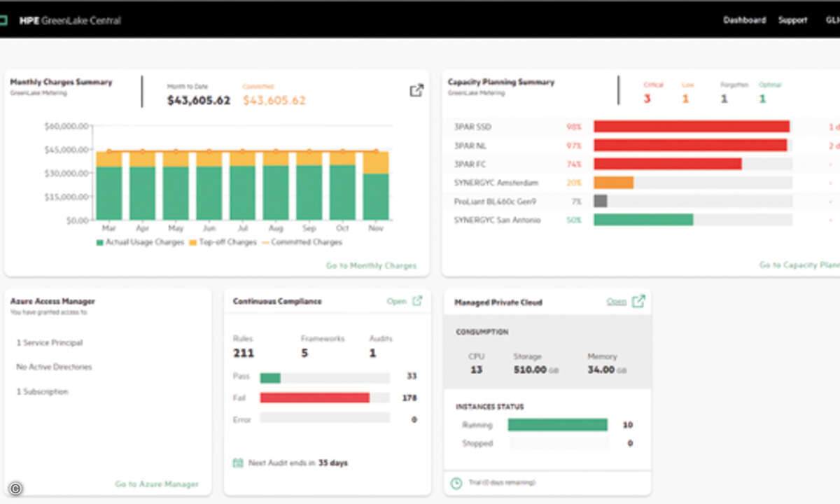Click the Fail count 178
Image resolution: width=840 pixels, height=504 pixels.
tap(410, 398)
